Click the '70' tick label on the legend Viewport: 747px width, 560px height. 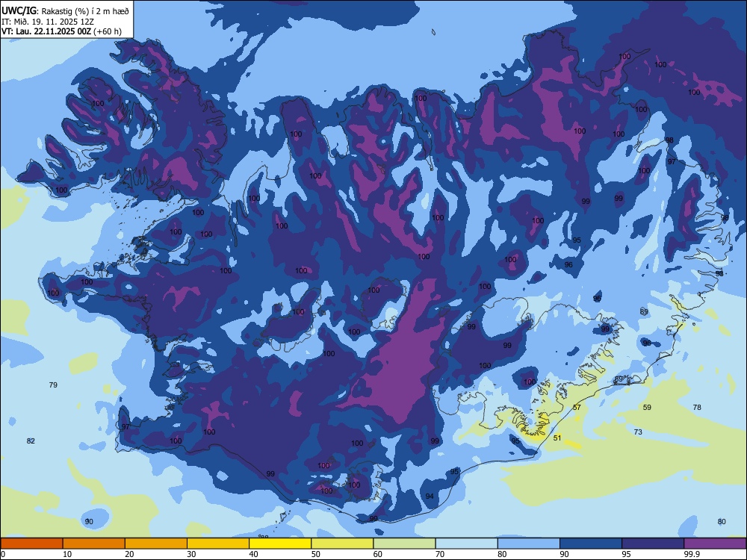click(440, 554)
